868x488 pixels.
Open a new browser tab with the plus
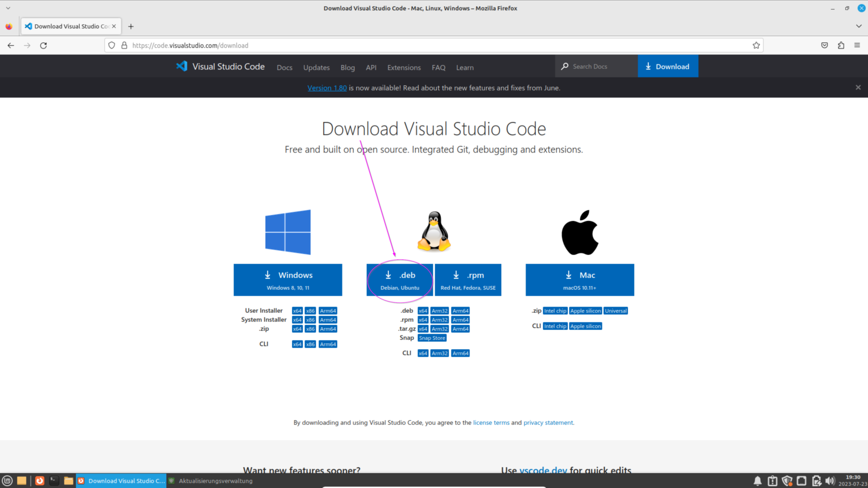pos(131,26)
